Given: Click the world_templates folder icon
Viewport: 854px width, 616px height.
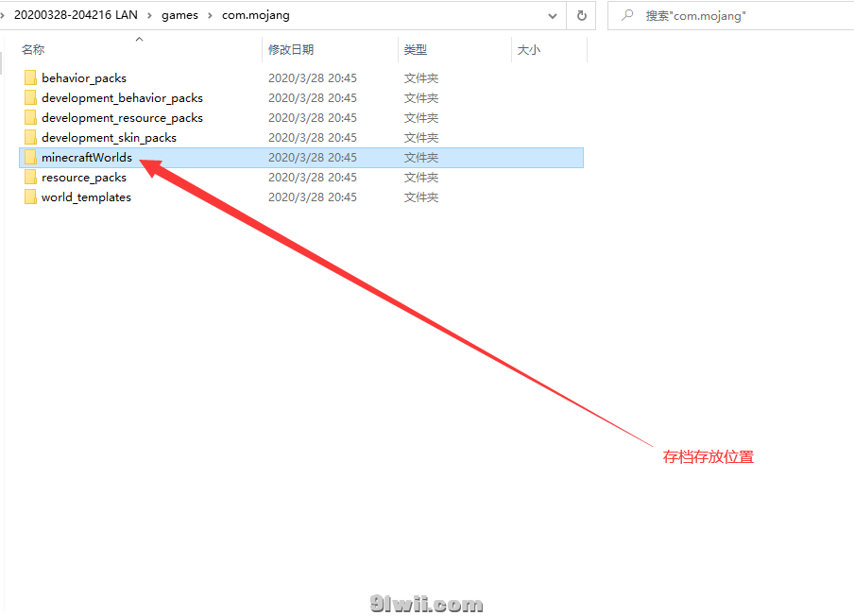Looking at the screenshot, I should [30, 197].
